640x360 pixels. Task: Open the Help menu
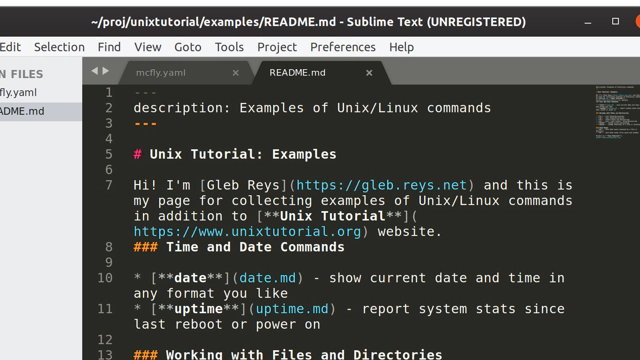401,47
